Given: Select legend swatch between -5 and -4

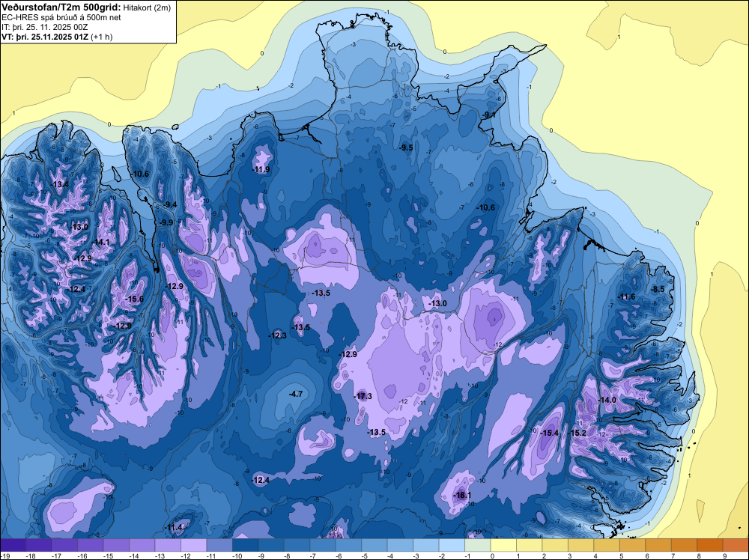Looking at the screenshot, I should (374, 545).
